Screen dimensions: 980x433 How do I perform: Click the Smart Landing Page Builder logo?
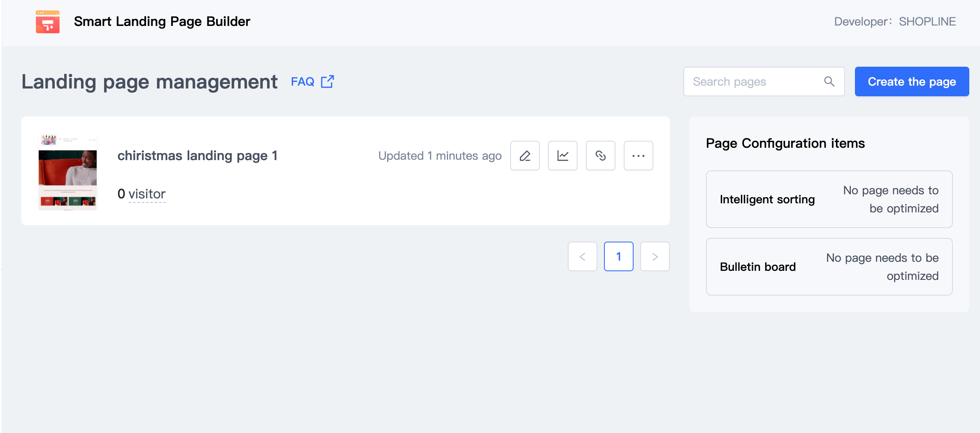[x=48, y=22]
